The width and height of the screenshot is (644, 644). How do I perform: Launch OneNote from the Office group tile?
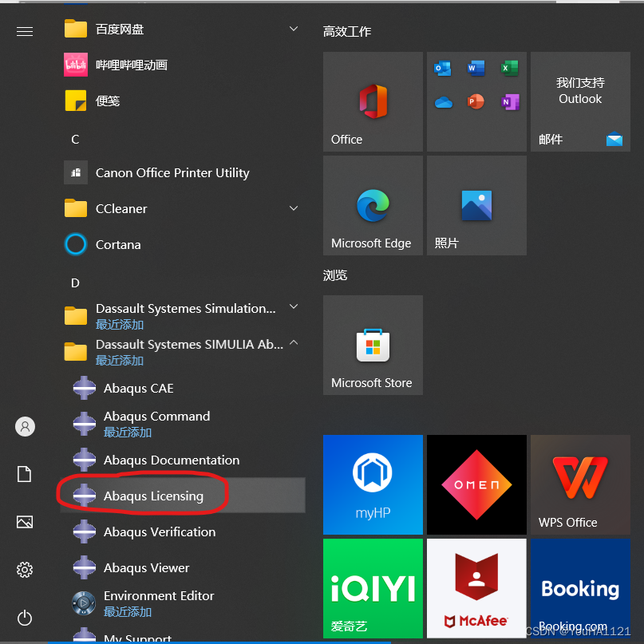coord(511,102)
